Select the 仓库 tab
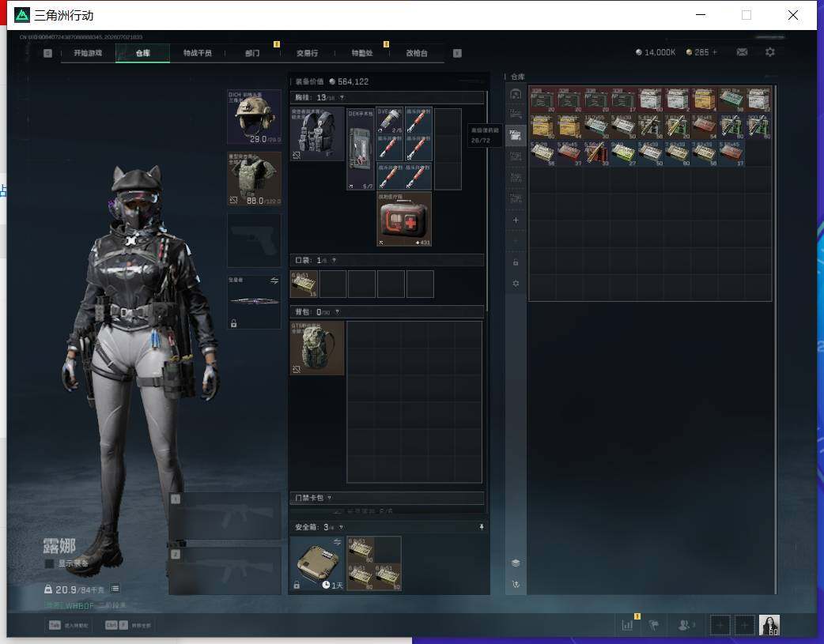Viewport: 824px width, 644px height. (x=143, y=53)
